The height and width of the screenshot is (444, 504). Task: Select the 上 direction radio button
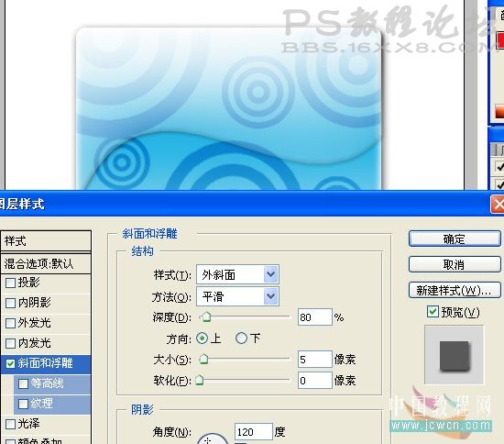coord(203,339)
